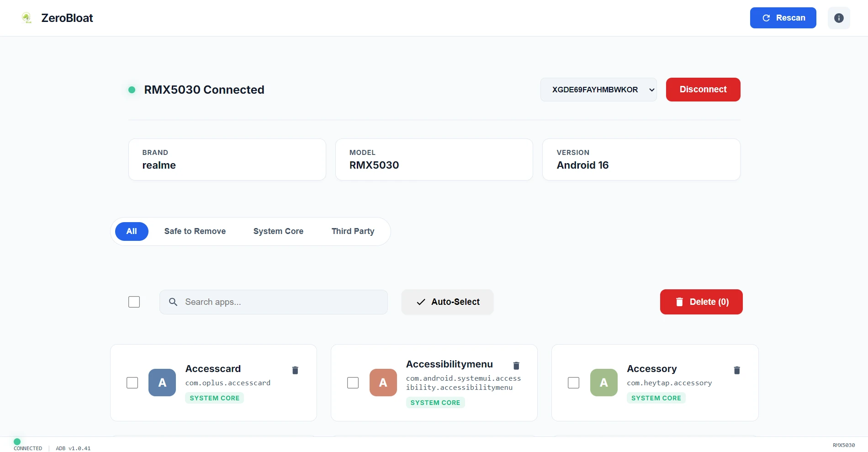Screen dimensions: 868x452
Task: Click the Auto-Select button
Action: point(447,302)
